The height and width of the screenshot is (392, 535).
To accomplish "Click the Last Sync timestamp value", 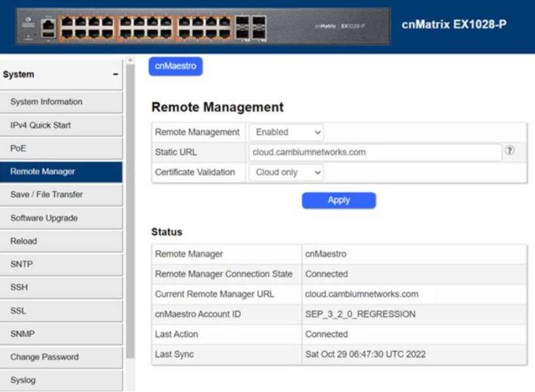I will 365,355.
